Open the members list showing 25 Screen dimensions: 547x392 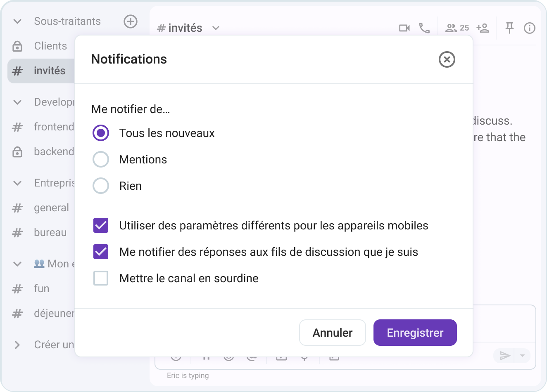(x=457, y=28)
